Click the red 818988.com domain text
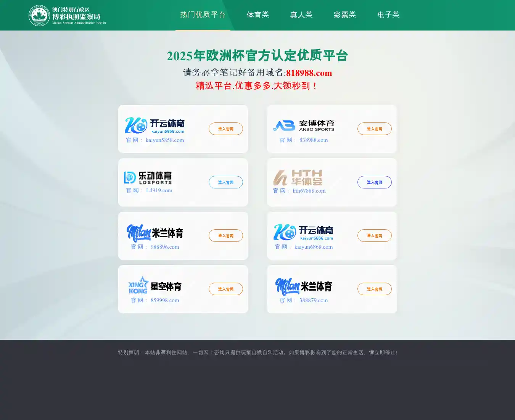 [x=309, y=73]
